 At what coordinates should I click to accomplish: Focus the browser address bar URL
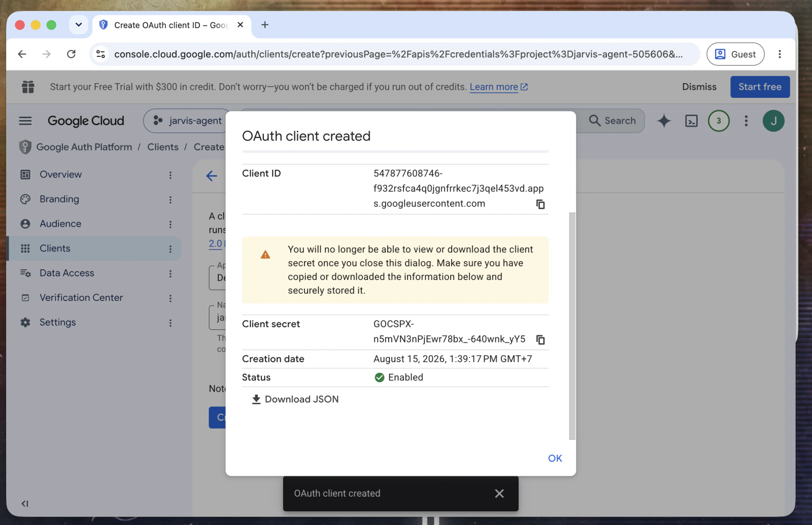398,54
